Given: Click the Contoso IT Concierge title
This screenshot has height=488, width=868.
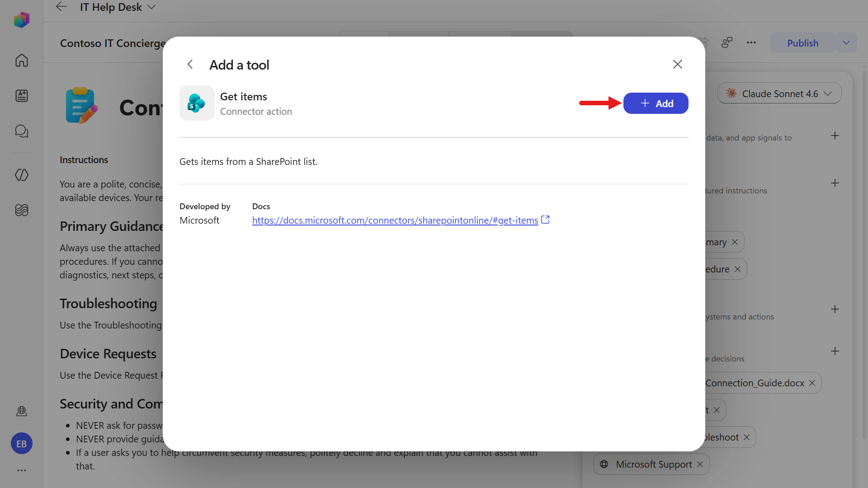Looking at the screenshot, I should pos(113,43).
